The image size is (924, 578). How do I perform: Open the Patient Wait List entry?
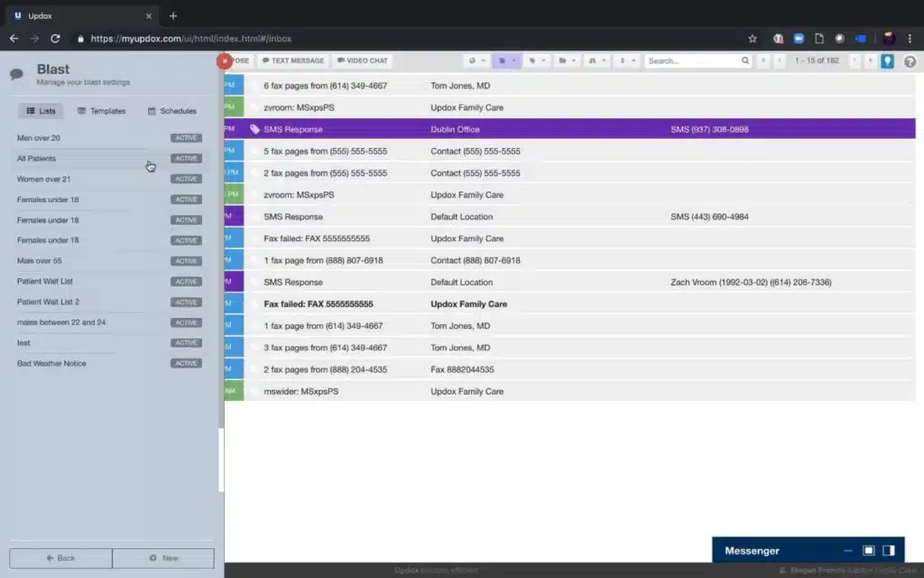pyautogui.click(x=45, y=282)
